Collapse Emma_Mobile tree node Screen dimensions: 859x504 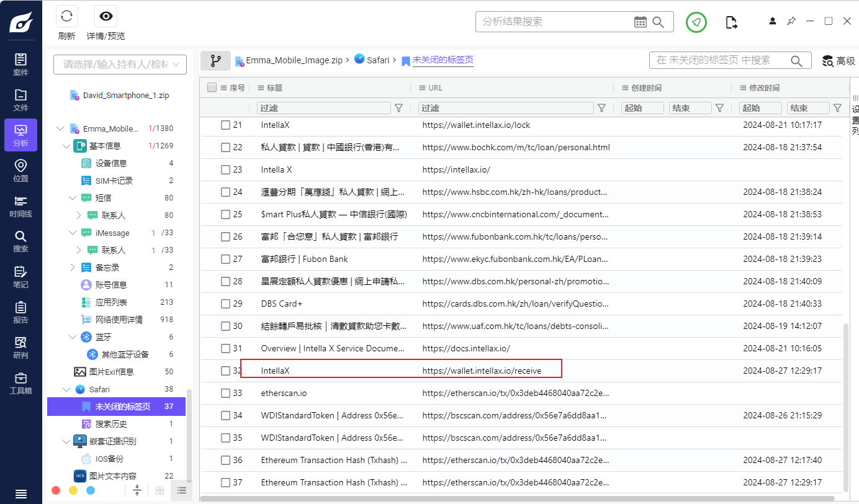click(60, 128)
